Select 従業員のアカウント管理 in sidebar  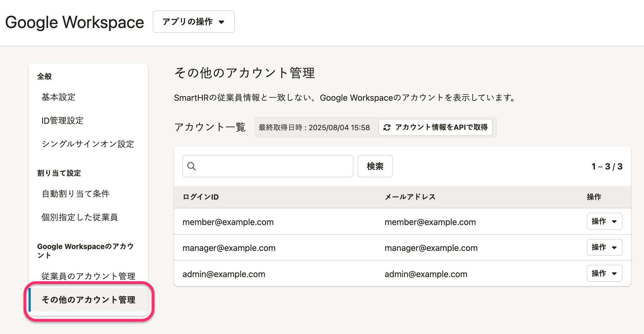tap(88, 276)
